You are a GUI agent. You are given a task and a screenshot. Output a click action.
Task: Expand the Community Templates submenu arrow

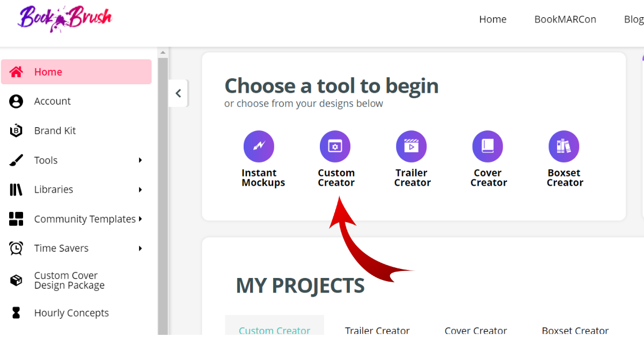pyautogui.click(x=140, y=219)
